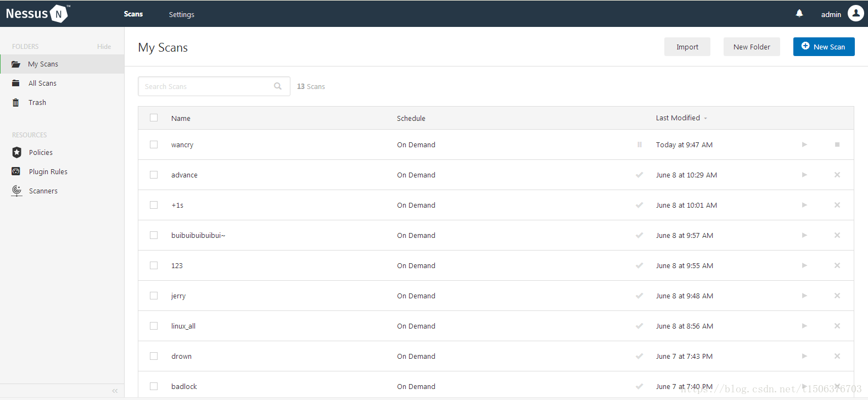
Task: Launch the linux_all scan
Action: click(804, 326)
